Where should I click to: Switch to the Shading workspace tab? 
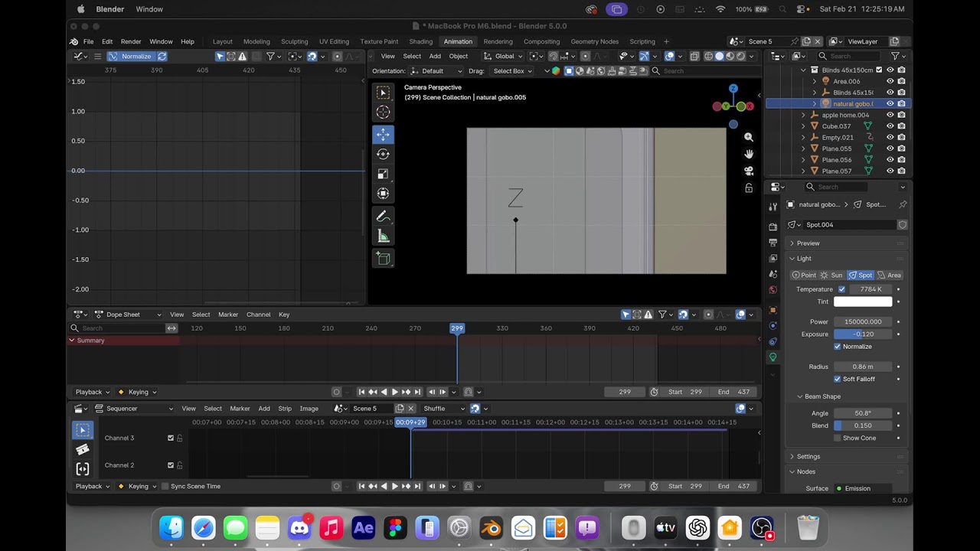420,41
